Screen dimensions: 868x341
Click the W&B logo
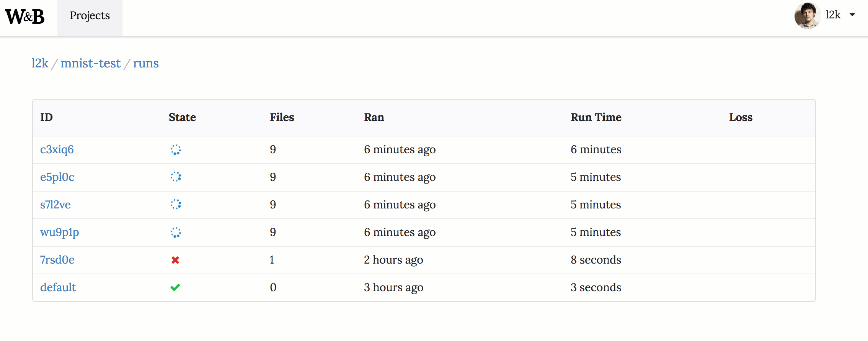tap(25, 16)
